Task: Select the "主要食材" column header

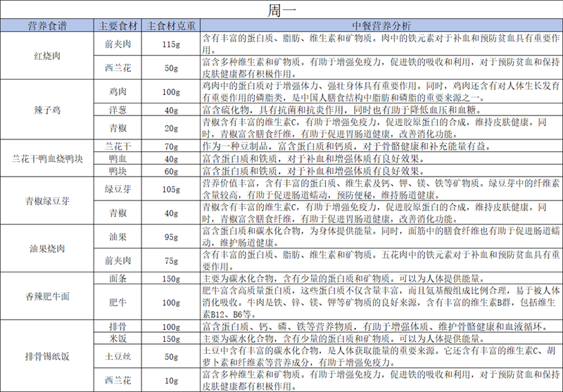Action: click(118, 26)
